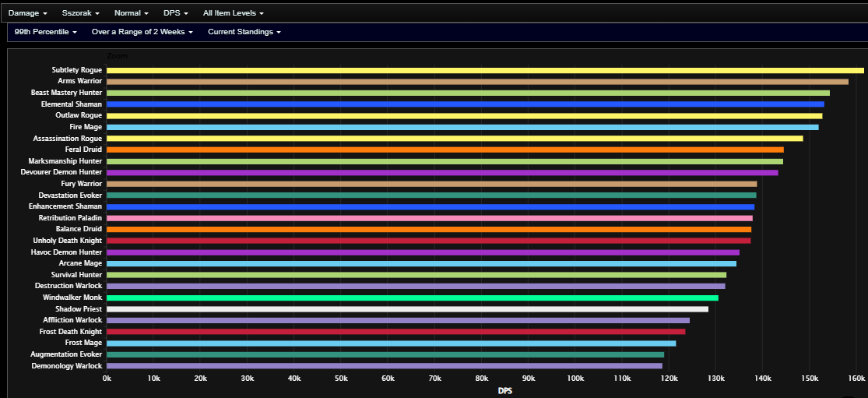
Task: Select the Outlaw Rogue bar
Action: pos(465,116)
